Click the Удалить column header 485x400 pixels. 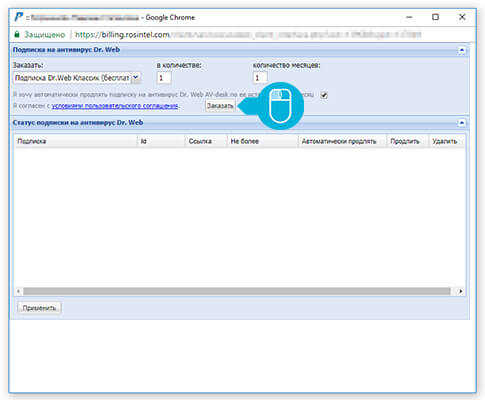point(447,141)
